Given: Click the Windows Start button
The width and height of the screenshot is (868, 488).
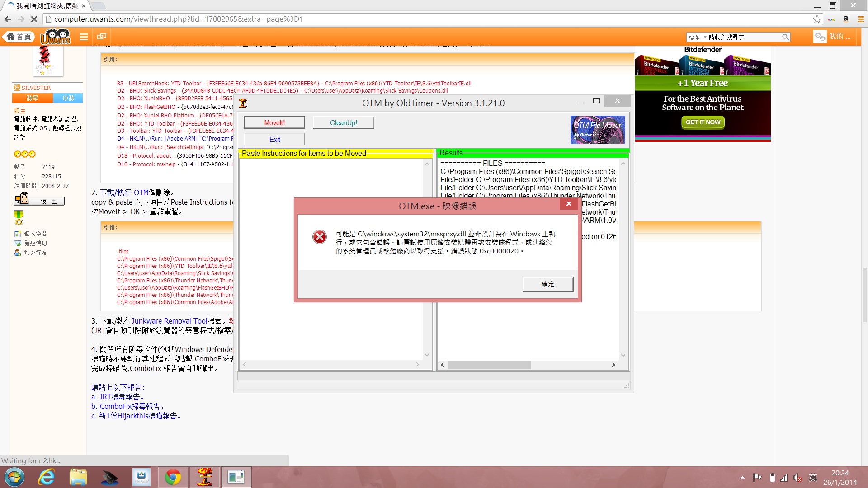Looking at the screenshot, I should pos(14,477).
